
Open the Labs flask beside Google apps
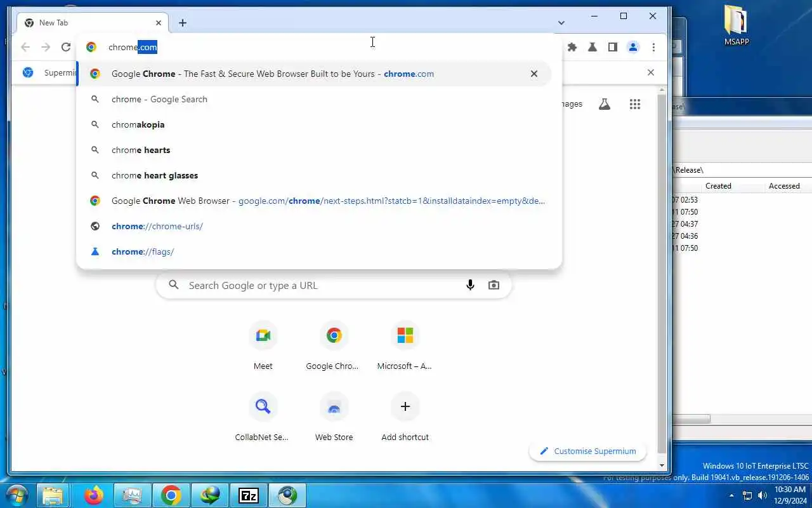tap(605, 104)
